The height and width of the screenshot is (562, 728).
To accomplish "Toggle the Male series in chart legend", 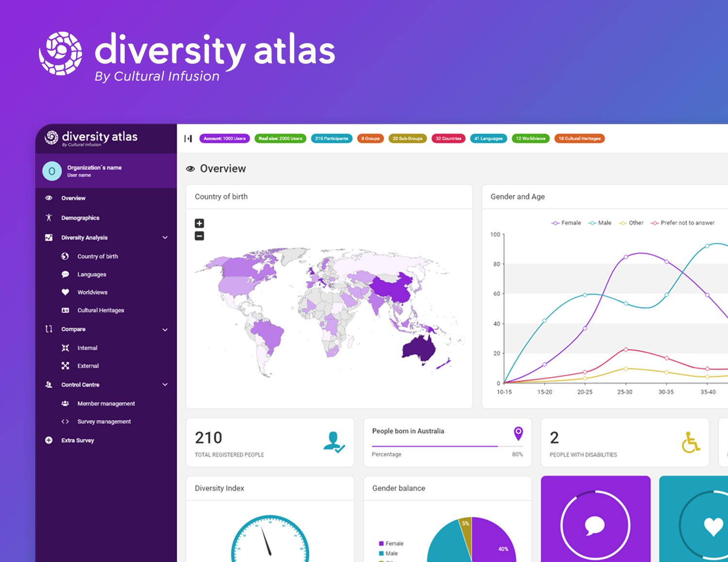I will (600, 223).
